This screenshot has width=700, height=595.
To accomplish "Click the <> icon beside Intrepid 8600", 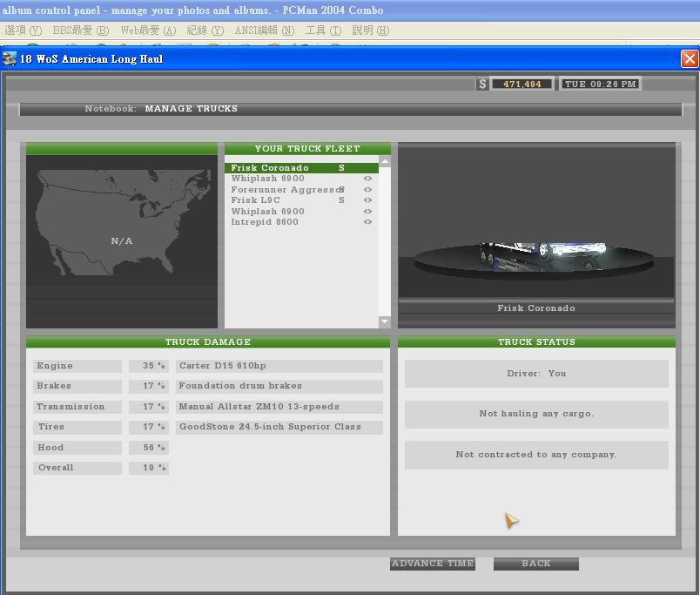I will point(367,222).
